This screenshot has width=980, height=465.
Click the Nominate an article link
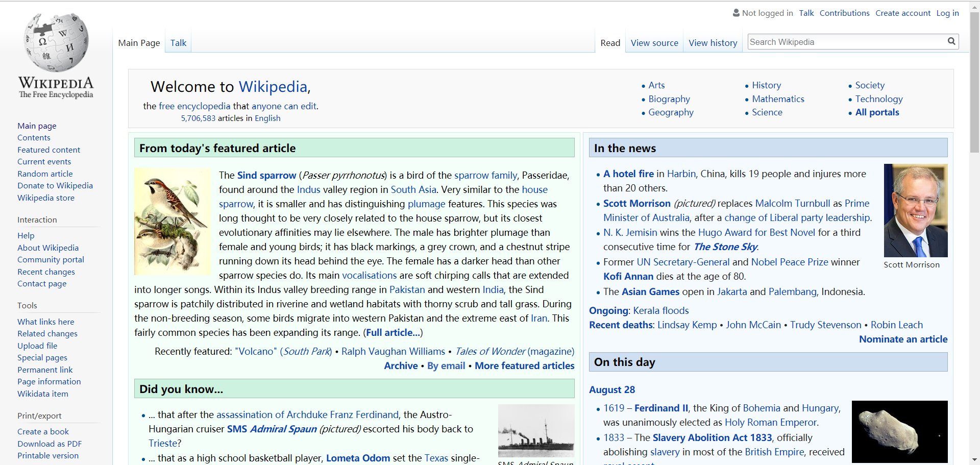click(x=903, y=339)
